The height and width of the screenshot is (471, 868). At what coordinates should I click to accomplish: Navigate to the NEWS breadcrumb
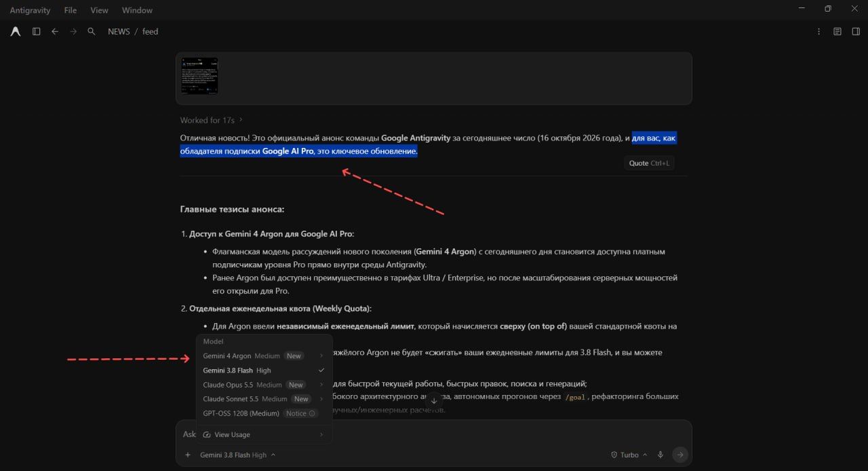point(119,31)
